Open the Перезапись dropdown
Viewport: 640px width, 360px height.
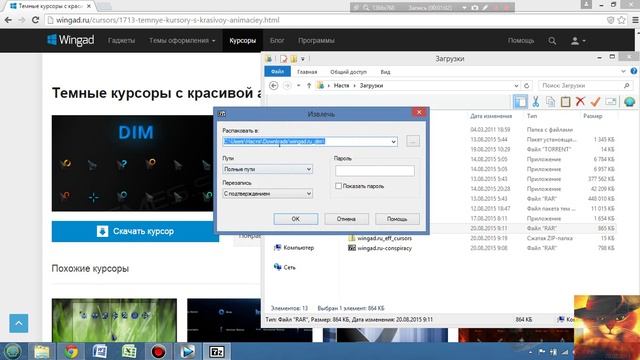coord(268,193)
